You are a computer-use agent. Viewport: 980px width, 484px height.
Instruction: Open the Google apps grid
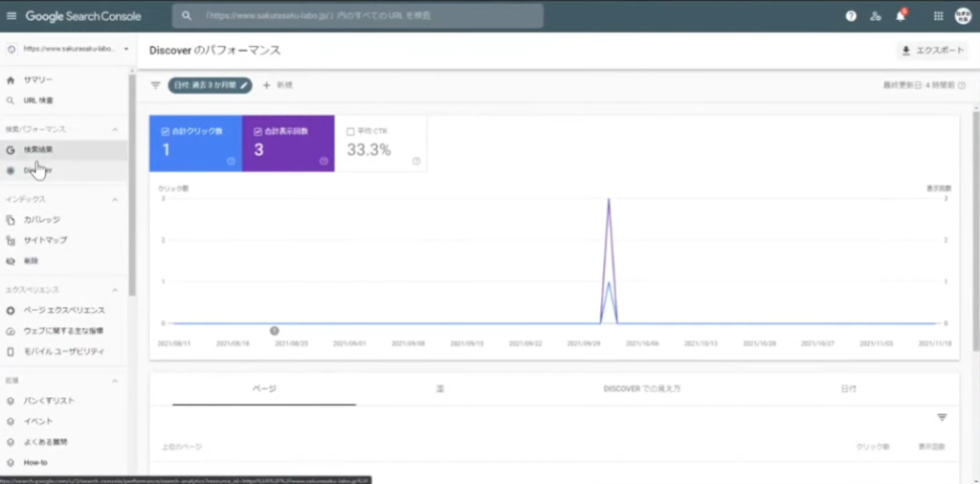click(x=938, y=16)
